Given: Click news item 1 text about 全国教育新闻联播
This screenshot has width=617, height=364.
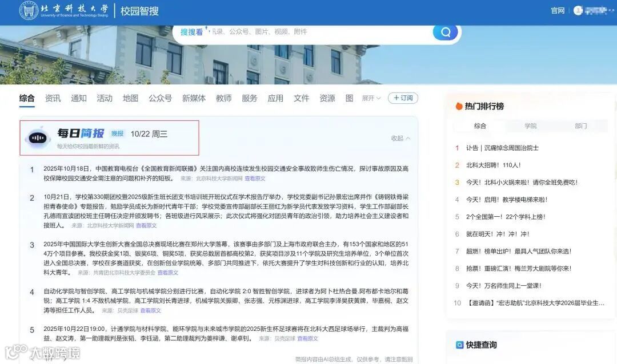Looking at the screenshot, I should [226, 173].
